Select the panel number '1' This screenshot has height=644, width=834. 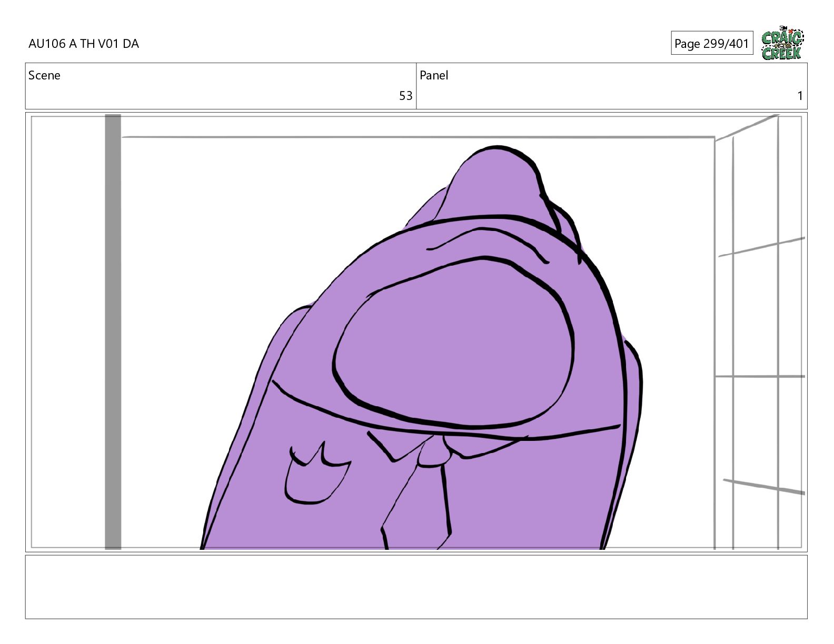[x=800, y=96]
